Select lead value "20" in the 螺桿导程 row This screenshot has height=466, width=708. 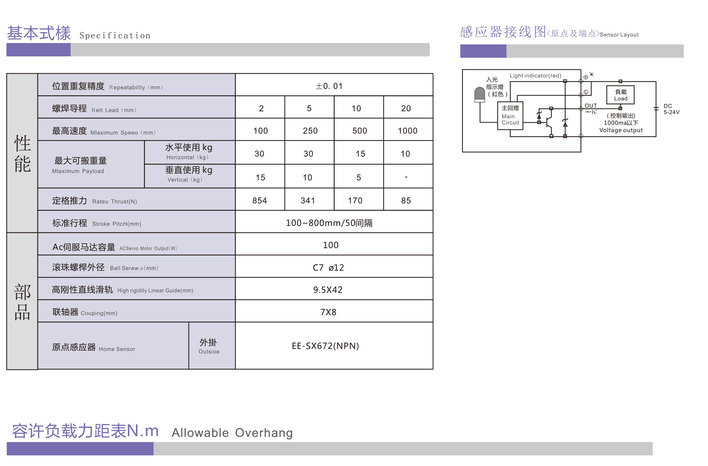pyautogui.click(x=406, y=108)
